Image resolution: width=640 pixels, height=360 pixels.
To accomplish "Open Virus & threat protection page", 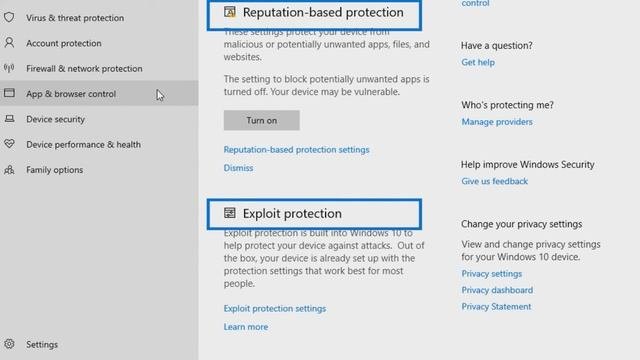I will tap(75, 18).
